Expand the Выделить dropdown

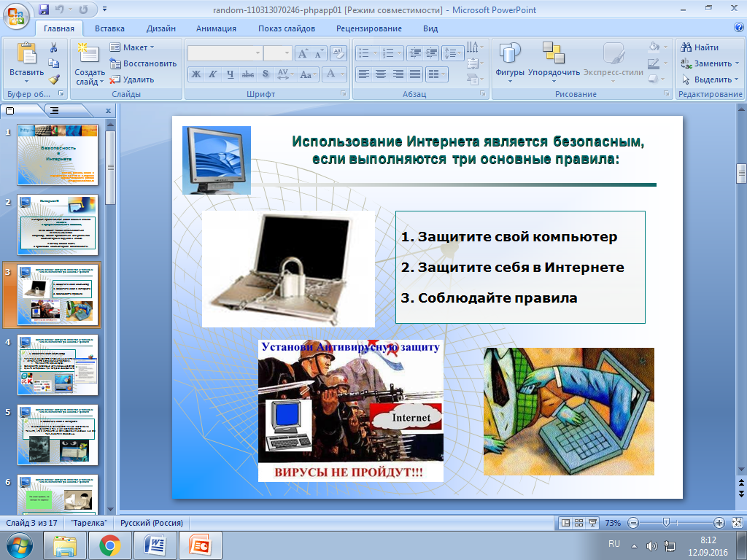(x=710, y=79)
